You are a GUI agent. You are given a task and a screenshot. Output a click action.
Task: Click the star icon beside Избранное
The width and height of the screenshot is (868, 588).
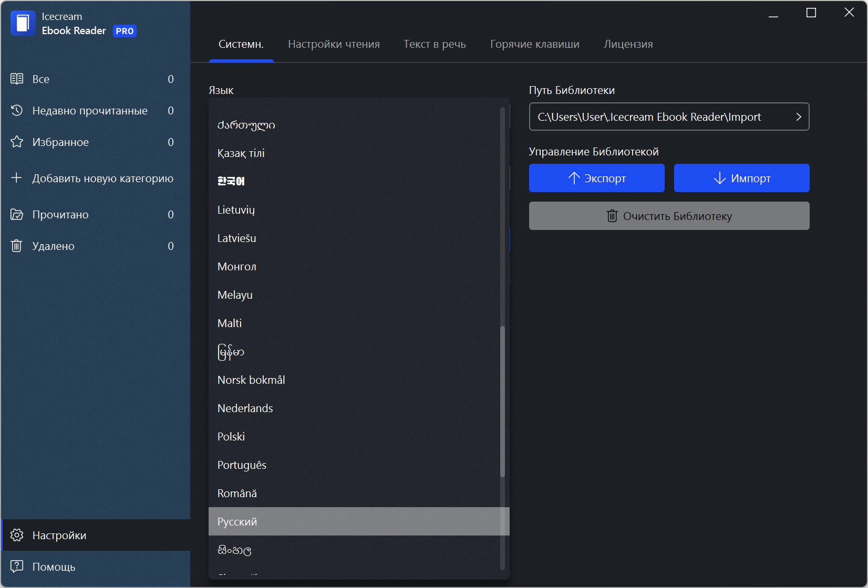(x=17, y=142)
